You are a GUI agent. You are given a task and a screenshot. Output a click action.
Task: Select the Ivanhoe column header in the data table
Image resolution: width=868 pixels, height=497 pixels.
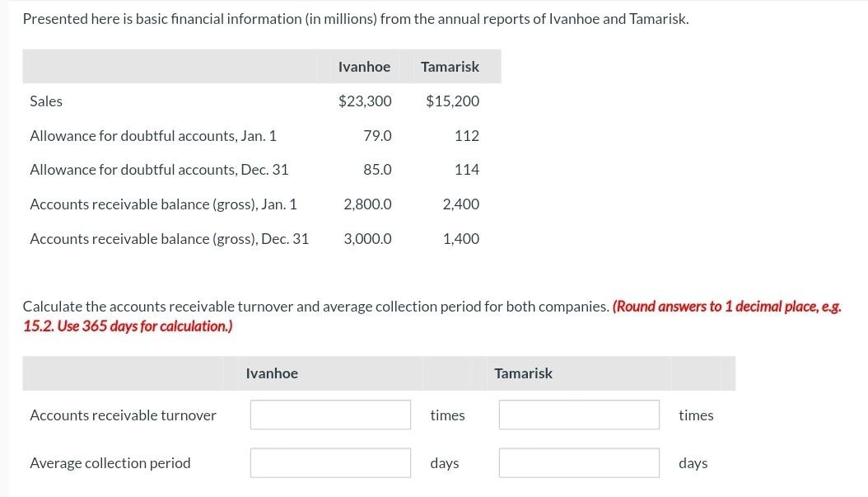click(364, 67)
